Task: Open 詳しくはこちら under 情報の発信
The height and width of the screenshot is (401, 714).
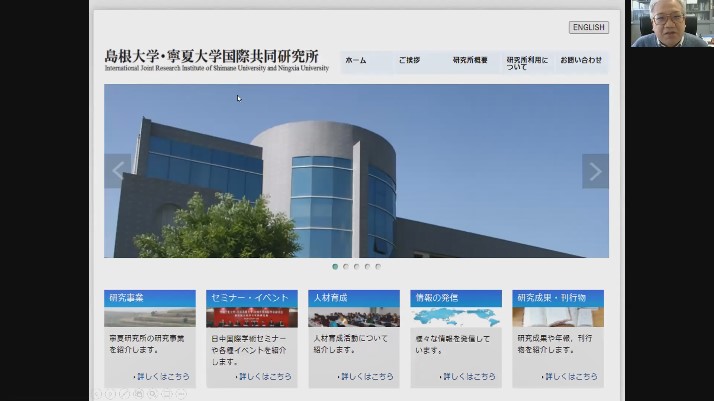Action: (469, 376)
